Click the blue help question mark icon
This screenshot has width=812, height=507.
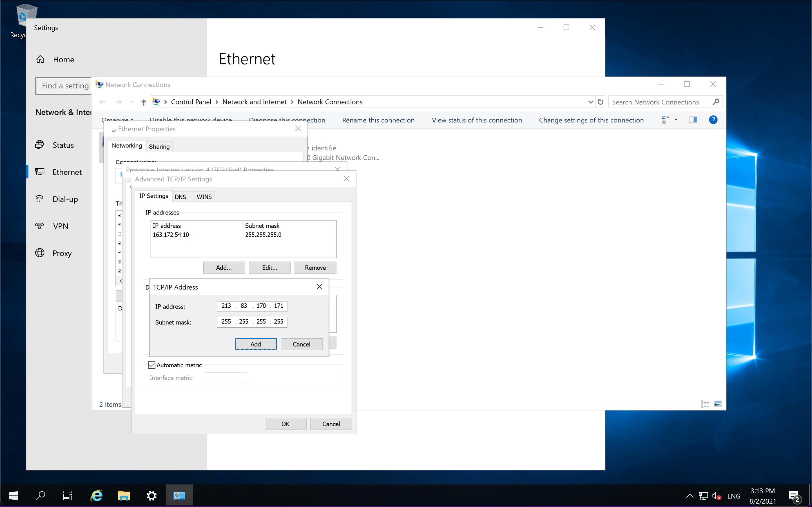pos(713,120)
